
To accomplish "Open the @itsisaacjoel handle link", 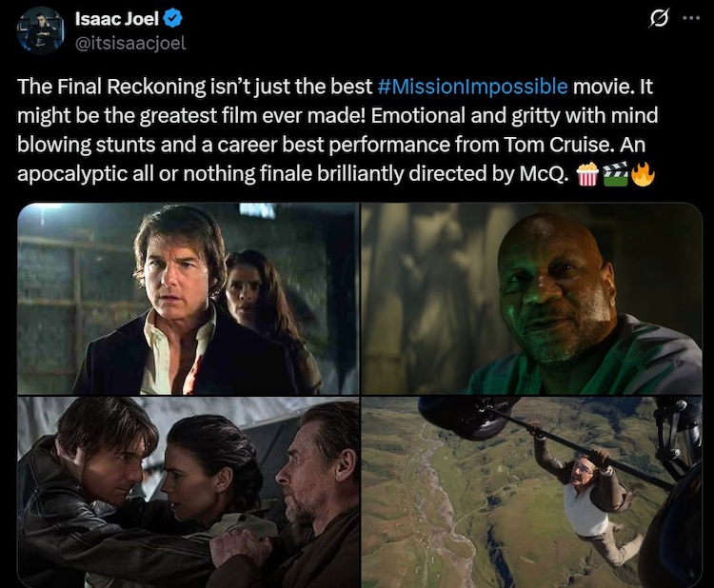I will [130, 43].
